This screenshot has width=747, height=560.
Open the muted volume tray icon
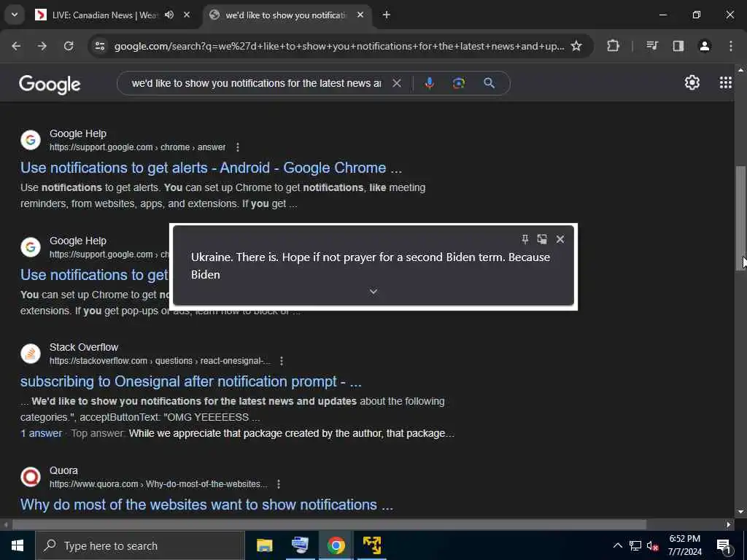(x=652, y=545)
